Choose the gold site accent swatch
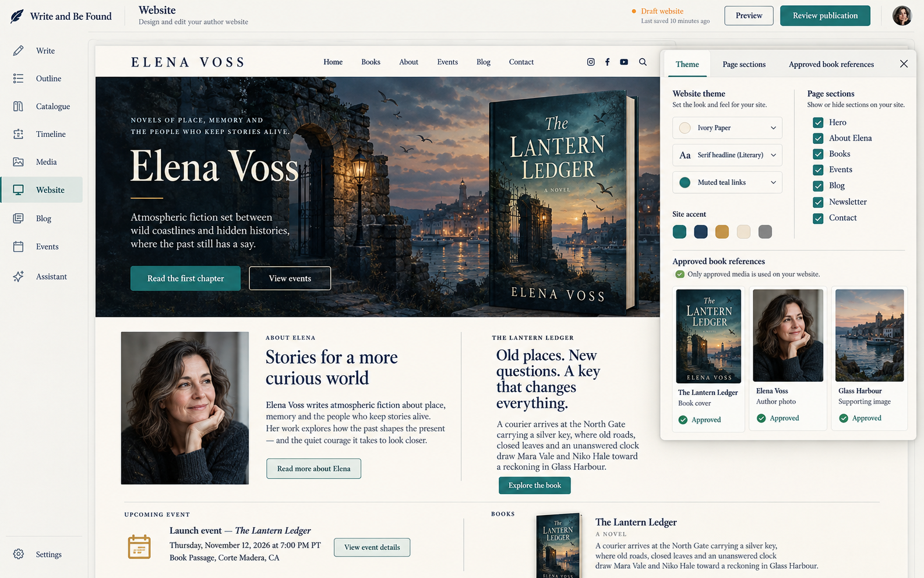This screenshot has width=924, height=578. pyautogui.click(x=722, y=232)
